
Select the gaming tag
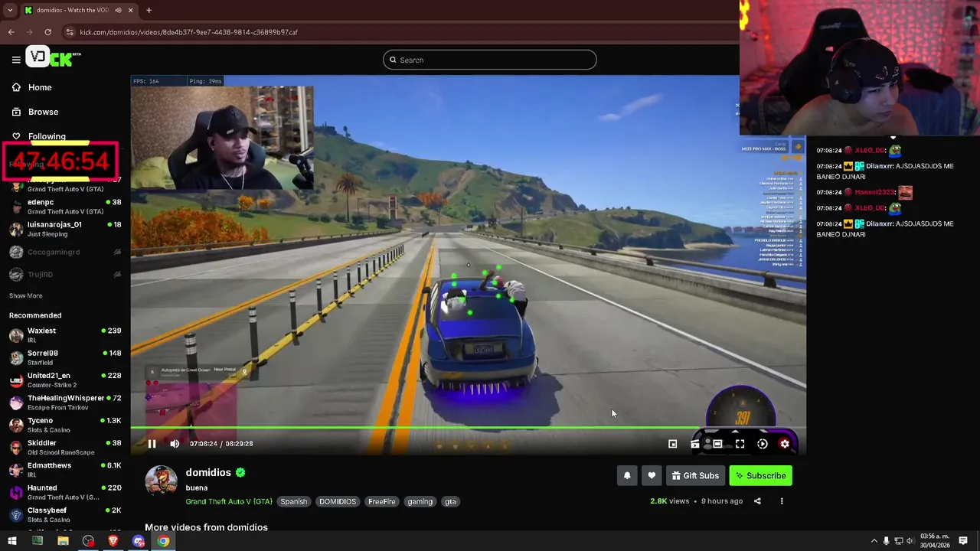pyautogui.click(x=420, y=501)
